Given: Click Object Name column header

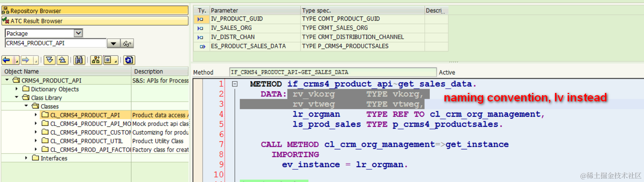Looking at the screenshot, I should coord(66,71).
